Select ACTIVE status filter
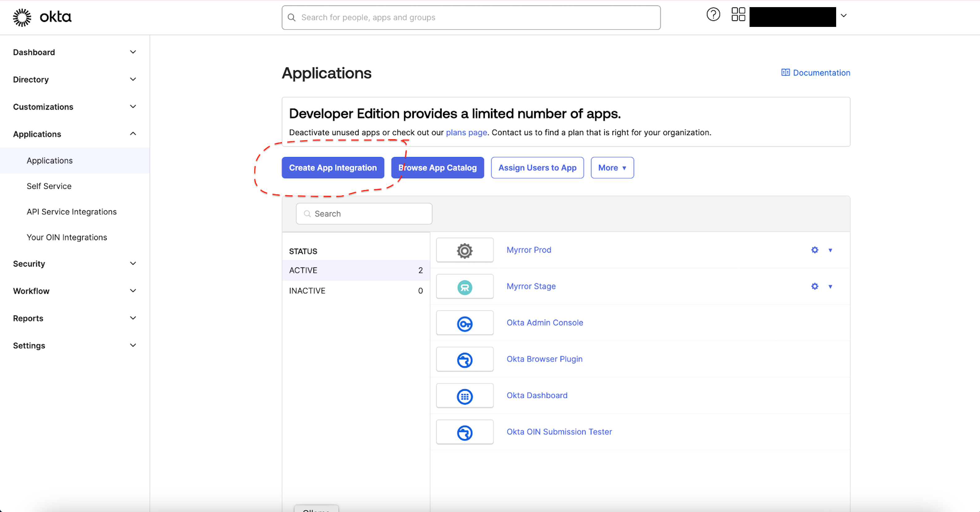The width and height of the screenshot is (980, 512). (x=355, y=270)
